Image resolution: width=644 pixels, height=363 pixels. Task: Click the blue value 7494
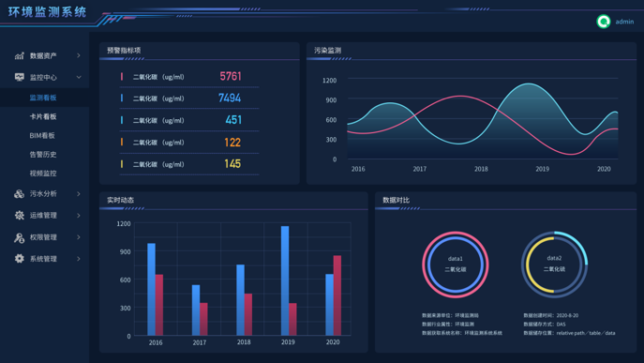[230, 98]
